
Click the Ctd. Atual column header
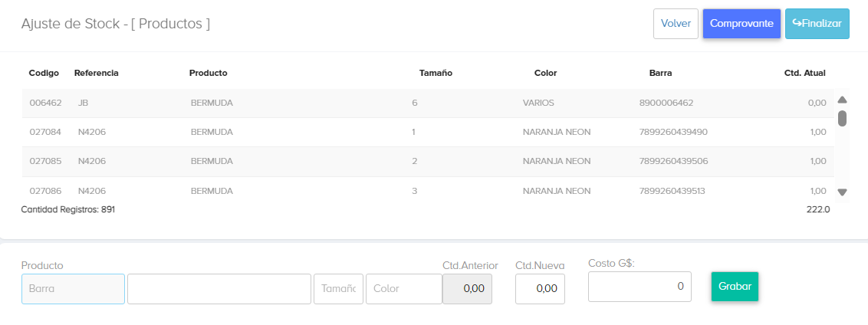pos(804,74)
